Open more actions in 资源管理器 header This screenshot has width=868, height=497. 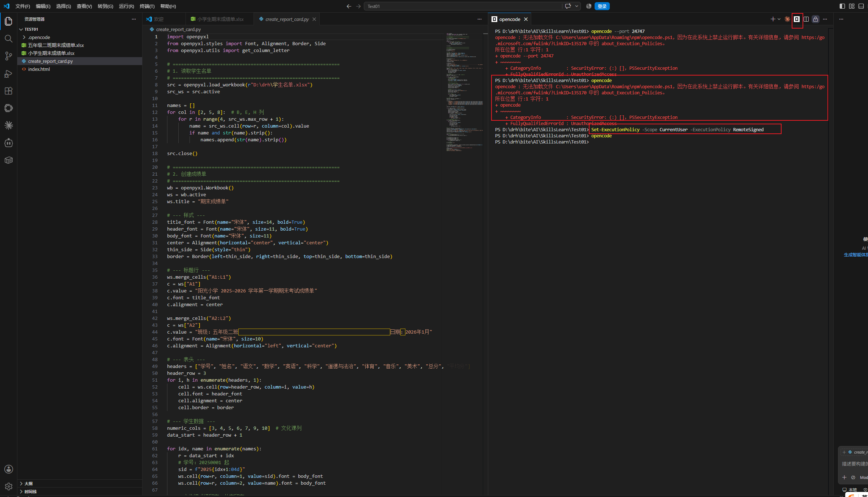tap(134, 19)
